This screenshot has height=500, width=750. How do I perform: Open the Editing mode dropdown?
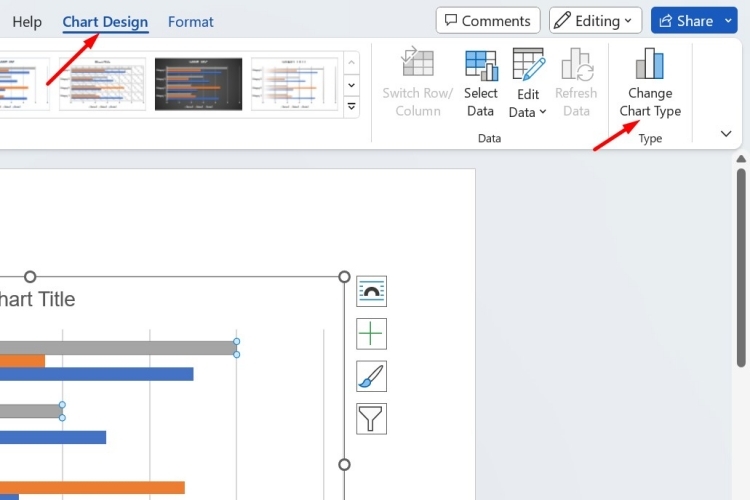pyautogui.click(x=595, y=21)
